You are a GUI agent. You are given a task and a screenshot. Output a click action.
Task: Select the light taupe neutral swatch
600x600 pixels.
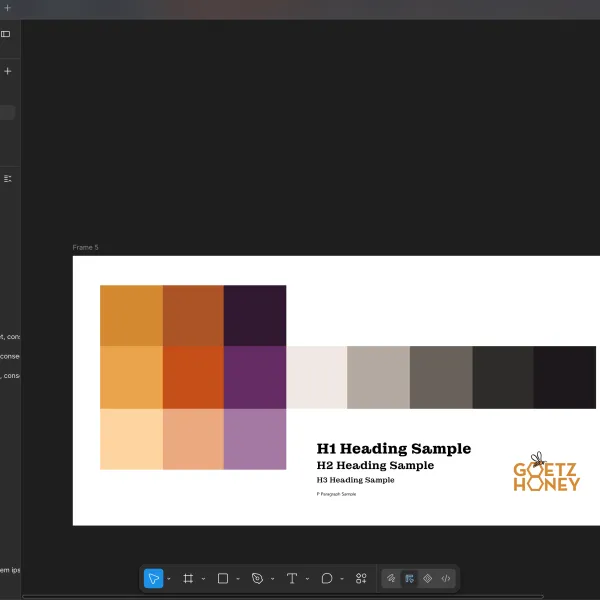378,377
